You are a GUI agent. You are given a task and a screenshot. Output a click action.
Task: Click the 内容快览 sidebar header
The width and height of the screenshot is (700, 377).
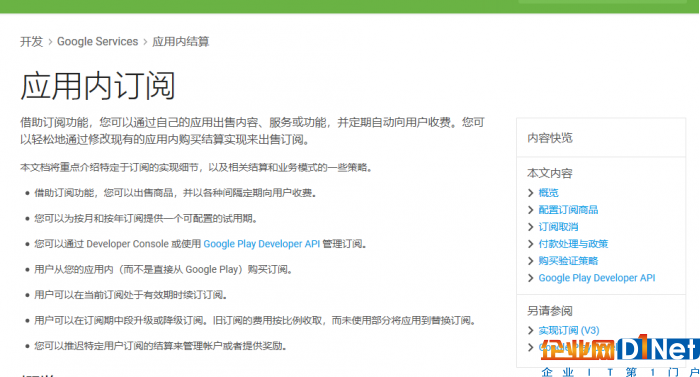(550, 138)
